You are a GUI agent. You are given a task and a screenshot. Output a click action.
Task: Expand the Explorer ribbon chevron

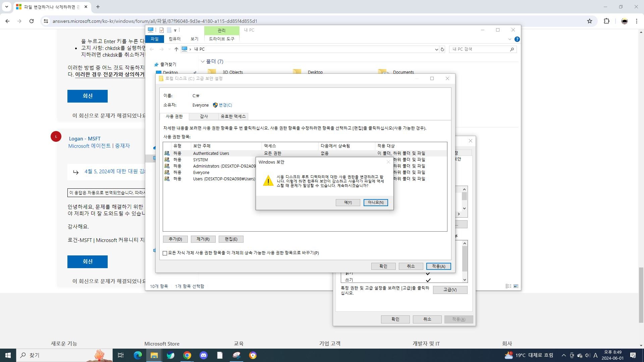coord(510,39)
